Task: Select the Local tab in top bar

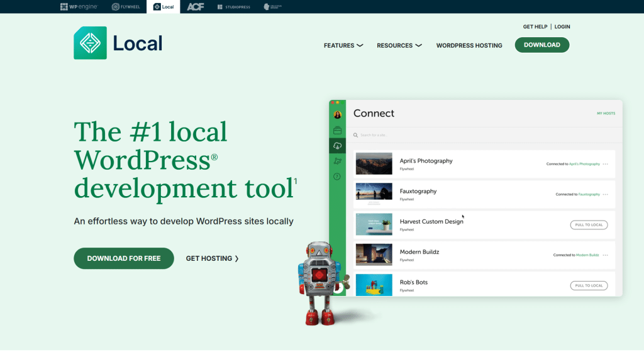Action: point(164,6)
